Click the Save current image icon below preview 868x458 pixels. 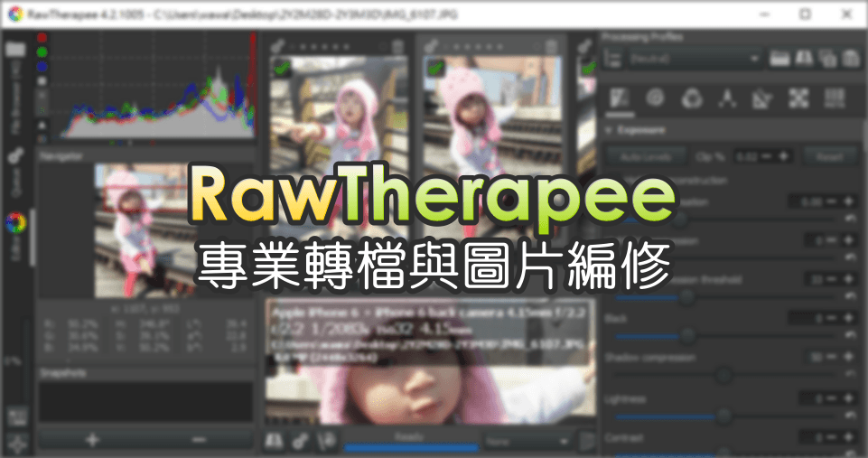[x=274, y=441]
